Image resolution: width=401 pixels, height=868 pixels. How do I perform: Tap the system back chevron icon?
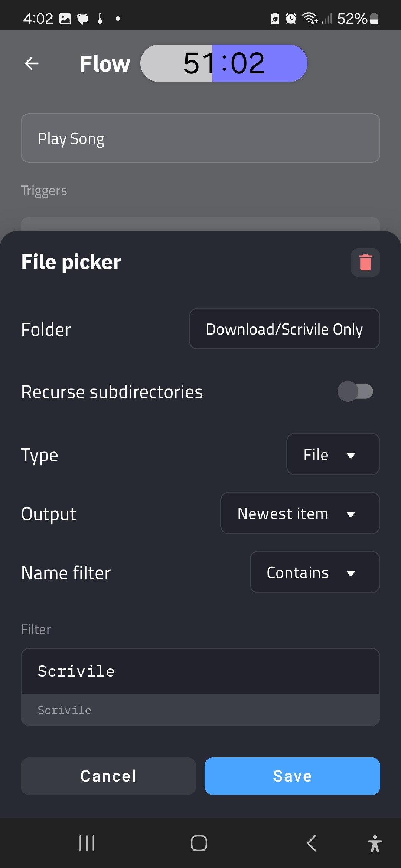[x=312, y=843]
